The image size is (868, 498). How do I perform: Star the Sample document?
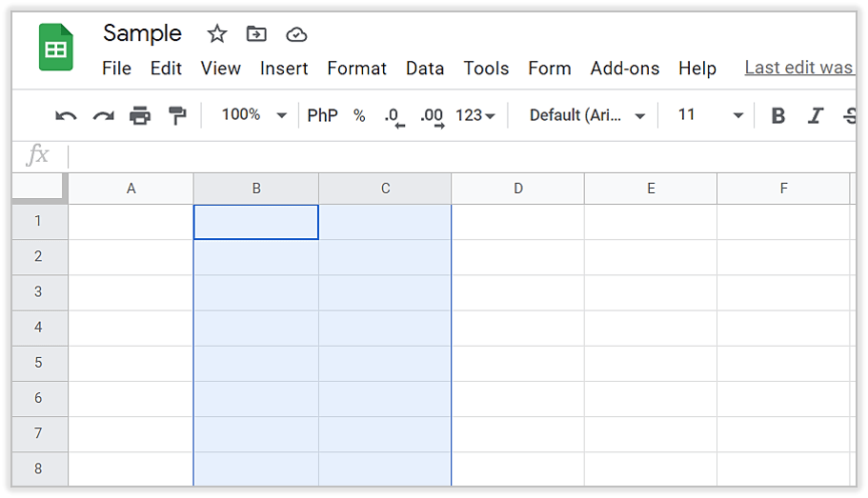tap(217, 34)
